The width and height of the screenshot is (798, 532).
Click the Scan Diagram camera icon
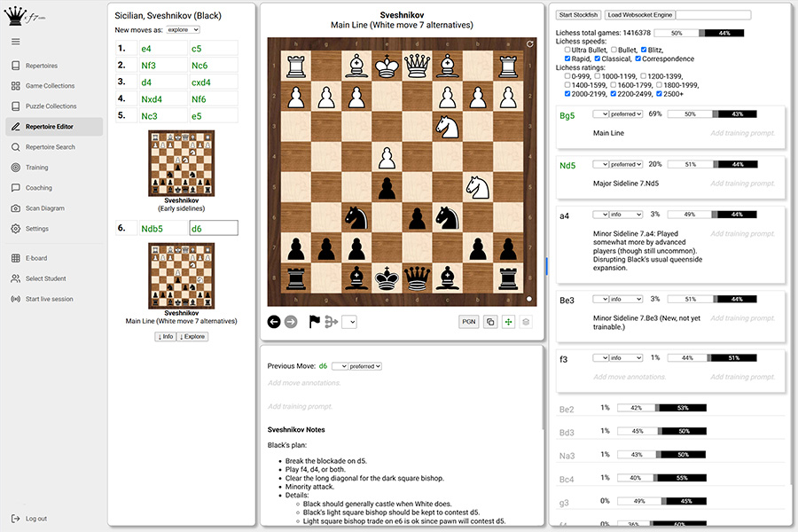(x=16, y=208)
